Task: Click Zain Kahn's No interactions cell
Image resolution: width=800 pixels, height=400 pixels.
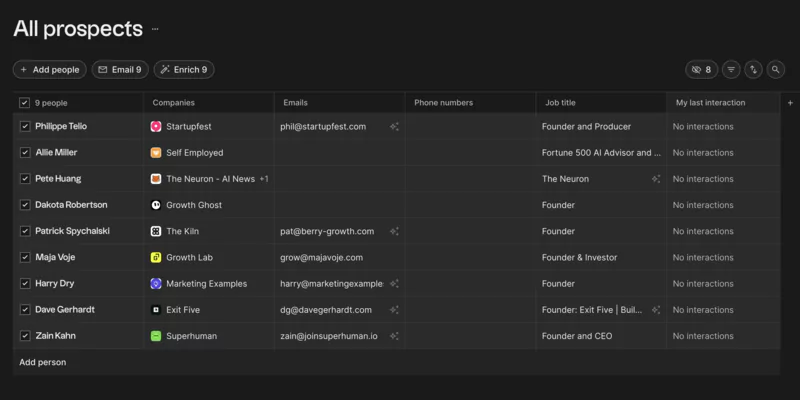Action: tap(723, 336)
